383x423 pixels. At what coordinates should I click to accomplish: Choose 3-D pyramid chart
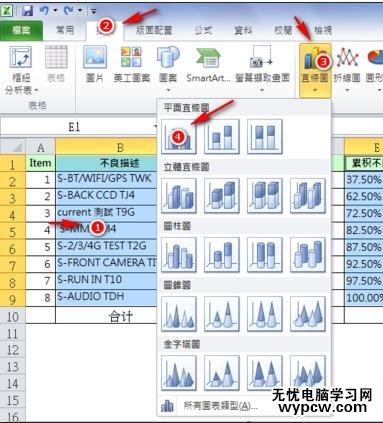tap(308, 373)
